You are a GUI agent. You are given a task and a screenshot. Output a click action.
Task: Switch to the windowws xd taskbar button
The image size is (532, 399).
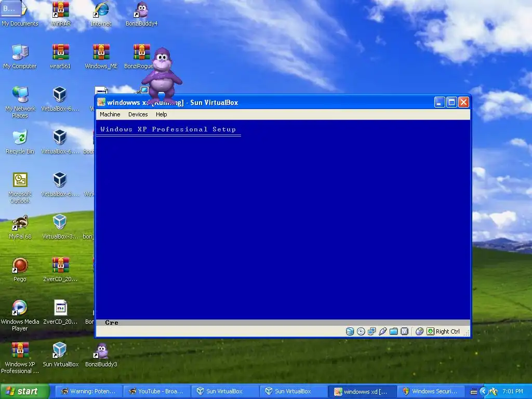pyautogui.click(x=362, y=391)
